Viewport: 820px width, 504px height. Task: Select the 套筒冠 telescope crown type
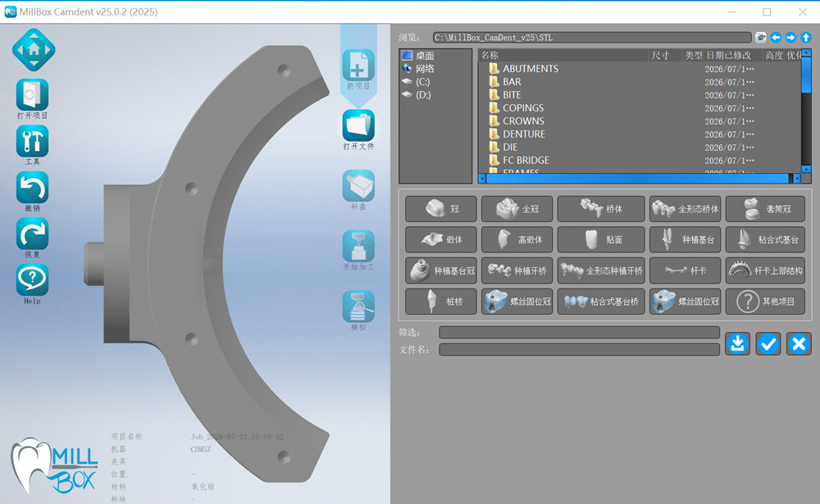tap(765, 209)
